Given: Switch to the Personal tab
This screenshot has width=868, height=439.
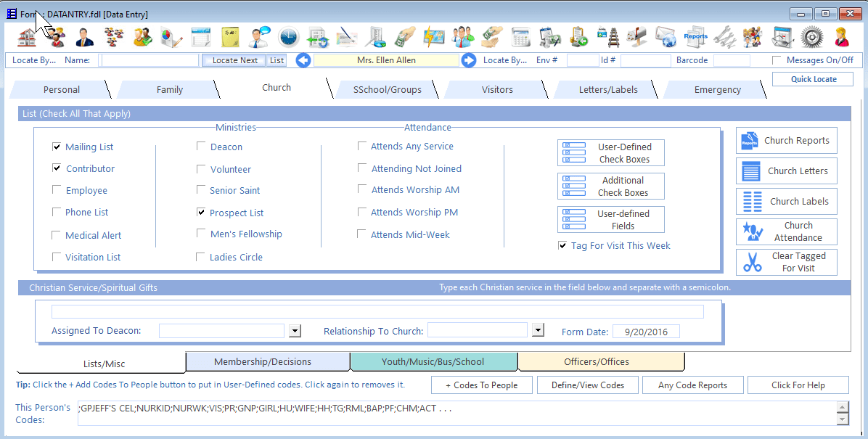Looking at the screenshot, I should 62,90.
